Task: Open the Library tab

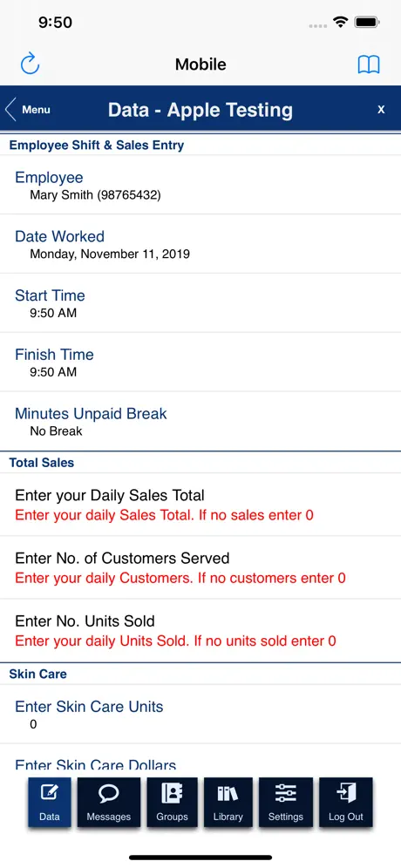Action: 228,802
